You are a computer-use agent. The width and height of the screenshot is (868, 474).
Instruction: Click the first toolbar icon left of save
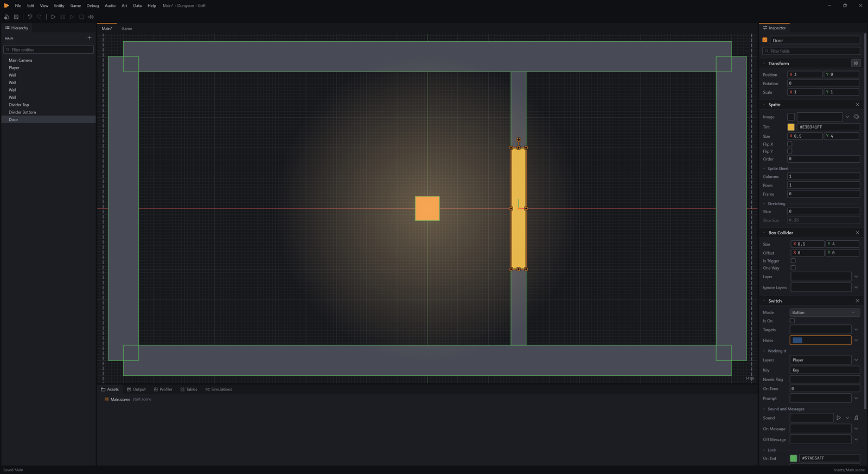(7, 17)
